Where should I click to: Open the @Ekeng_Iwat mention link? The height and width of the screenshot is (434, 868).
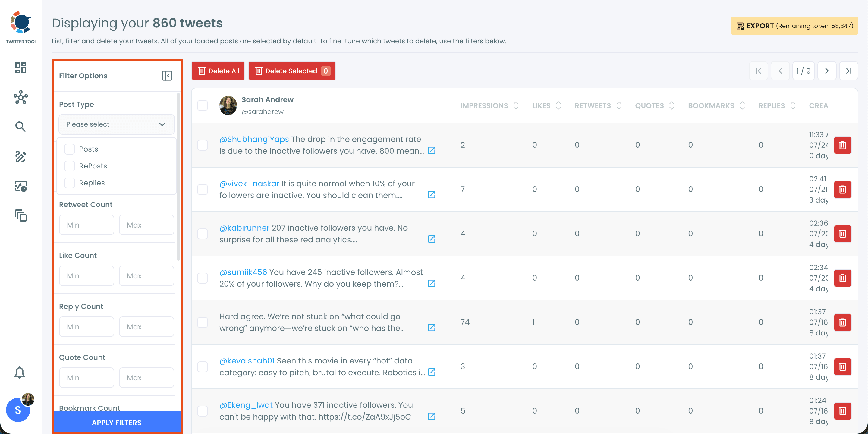click(x=246, y=405)
